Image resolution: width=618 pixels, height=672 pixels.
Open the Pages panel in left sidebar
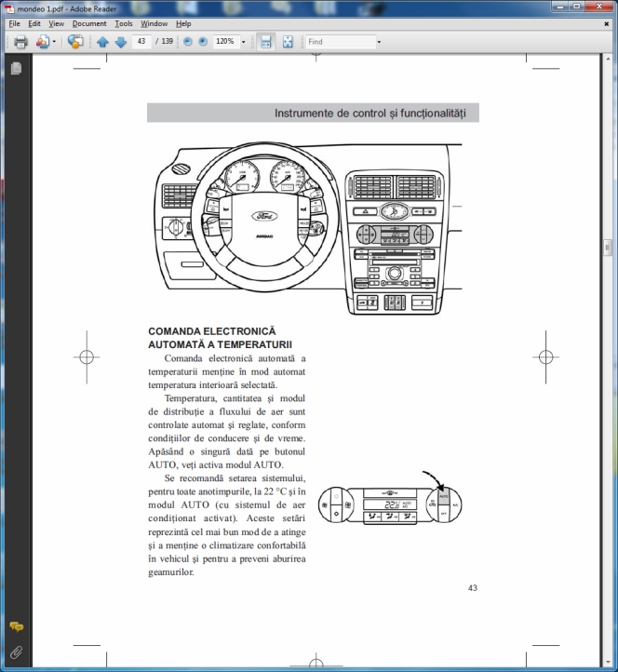(x=16, y=69)
